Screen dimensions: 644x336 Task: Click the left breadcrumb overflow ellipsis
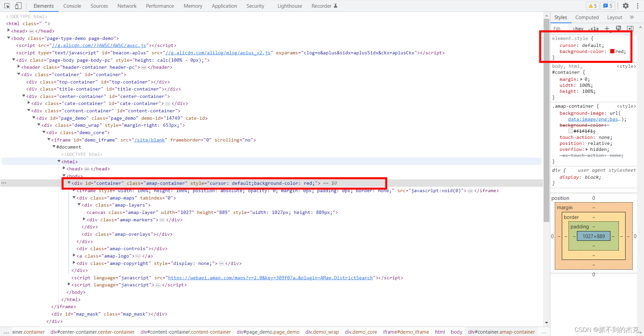[6, 332]
